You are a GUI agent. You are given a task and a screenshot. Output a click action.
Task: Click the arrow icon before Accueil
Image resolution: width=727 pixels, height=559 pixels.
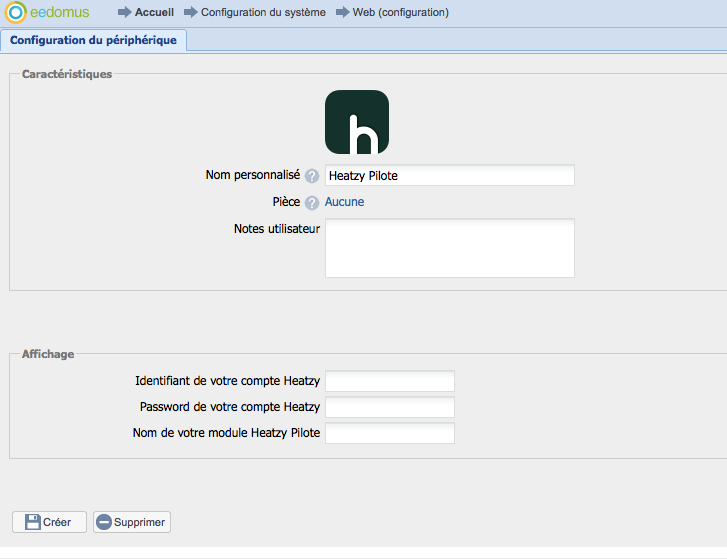tap(125, 12)
